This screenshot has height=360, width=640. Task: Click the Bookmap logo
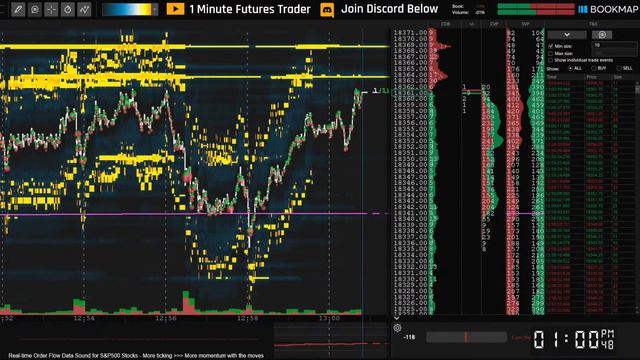(608, 9)
